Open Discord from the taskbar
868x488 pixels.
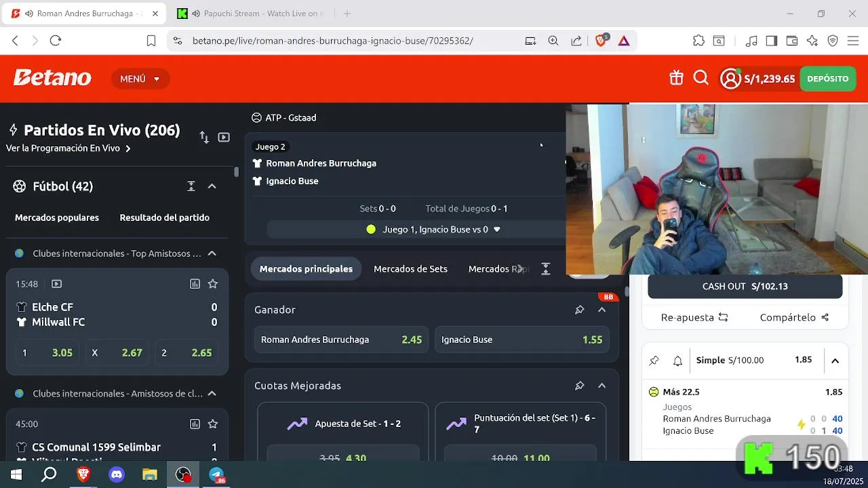pyautogui.click(x=117, y=475)
